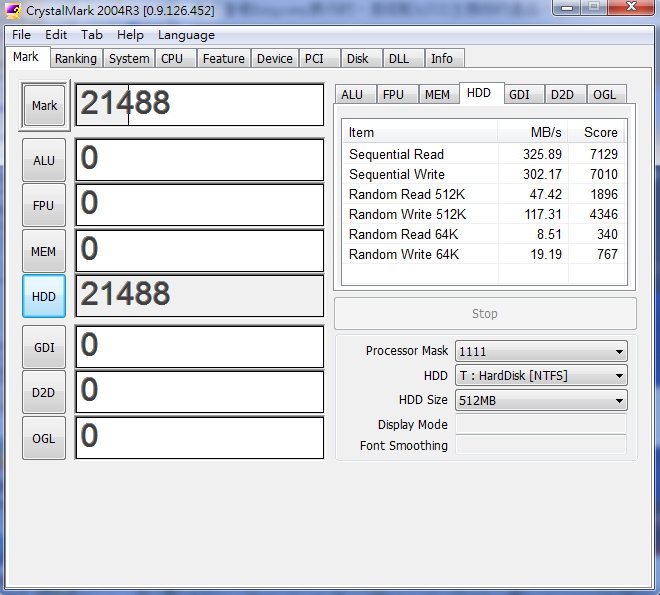660x595 pixels.
Task: Run the D2D benchmark button
Action: (x=44, y=392)
